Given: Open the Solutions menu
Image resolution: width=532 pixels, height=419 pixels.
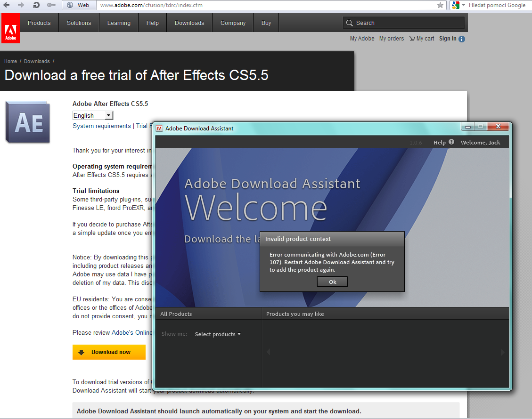Looking at the screenshot, I should click(79, 23).
